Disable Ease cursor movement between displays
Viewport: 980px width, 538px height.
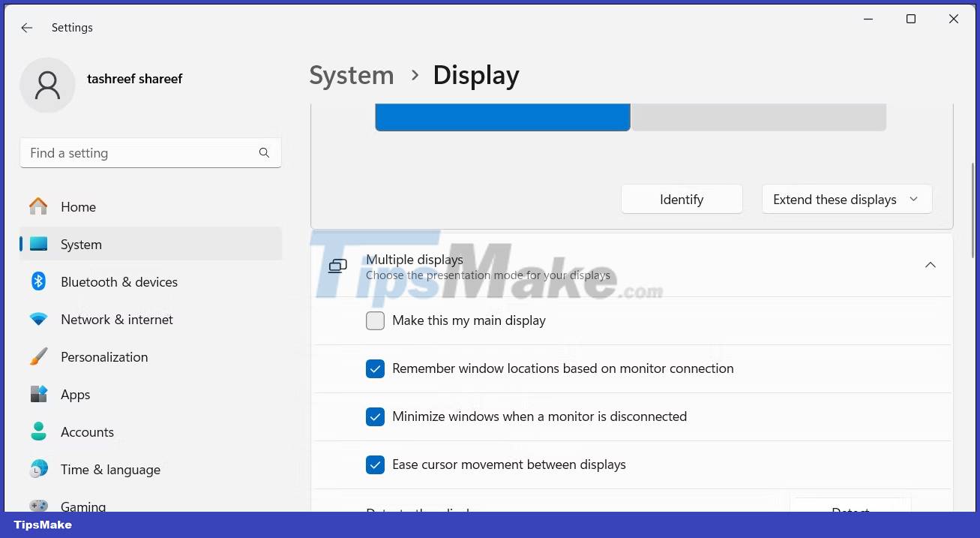[x=375, y=464]
